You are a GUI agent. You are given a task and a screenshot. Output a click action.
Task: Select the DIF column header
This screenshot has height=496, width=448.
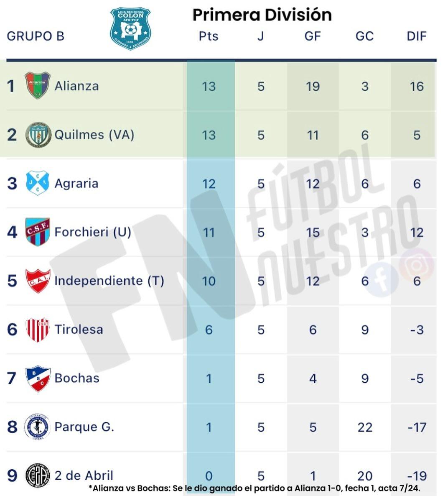pyautogui.click(x=417, y=36)
